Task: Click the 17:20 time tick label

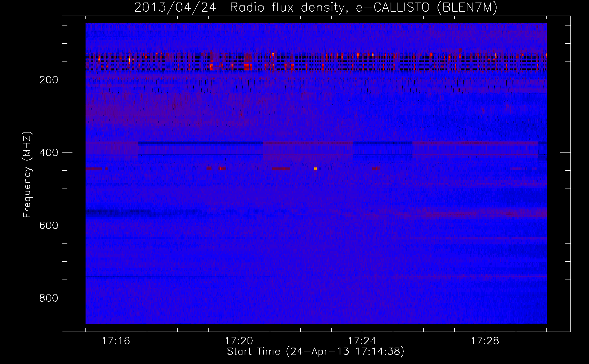Action: pyautogui.click(x=239, y=341)
